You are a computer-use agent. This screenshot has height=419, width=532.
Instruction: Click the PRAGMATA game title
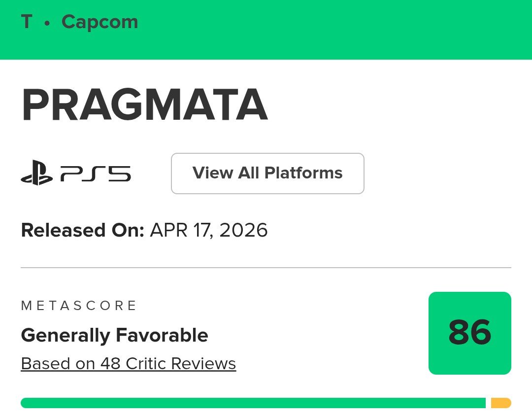pos(144,105)
